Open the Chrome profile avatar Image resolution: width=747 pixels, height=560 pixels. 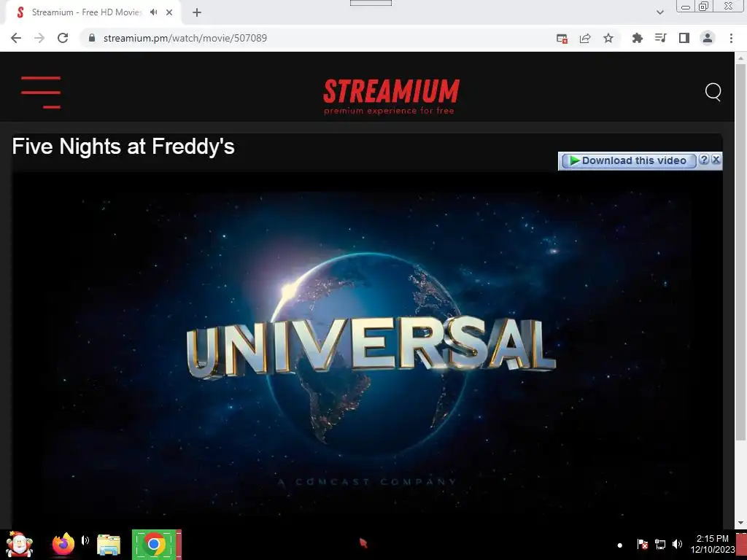click(708, 38)
